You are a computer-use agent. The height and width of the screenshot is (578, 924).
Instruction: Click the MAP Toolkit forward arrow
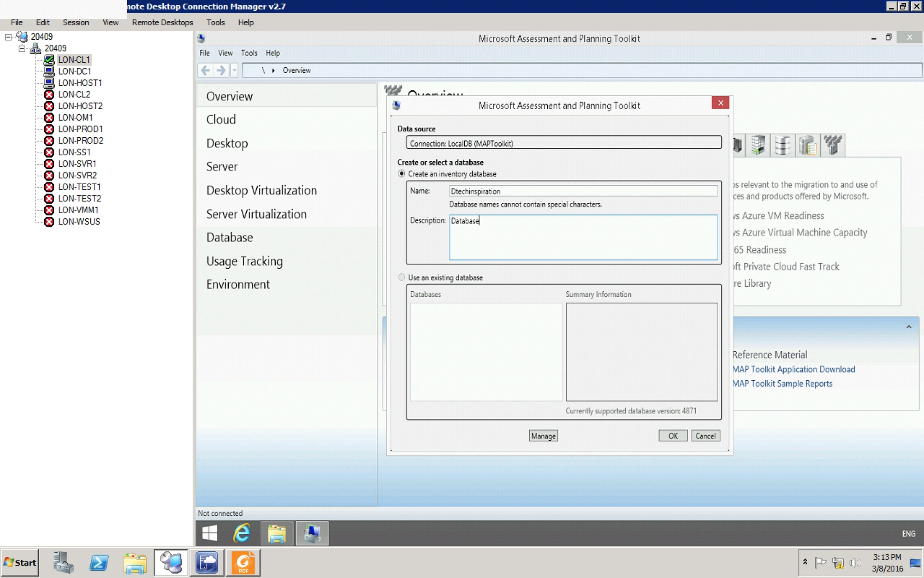tap(221, 70)
